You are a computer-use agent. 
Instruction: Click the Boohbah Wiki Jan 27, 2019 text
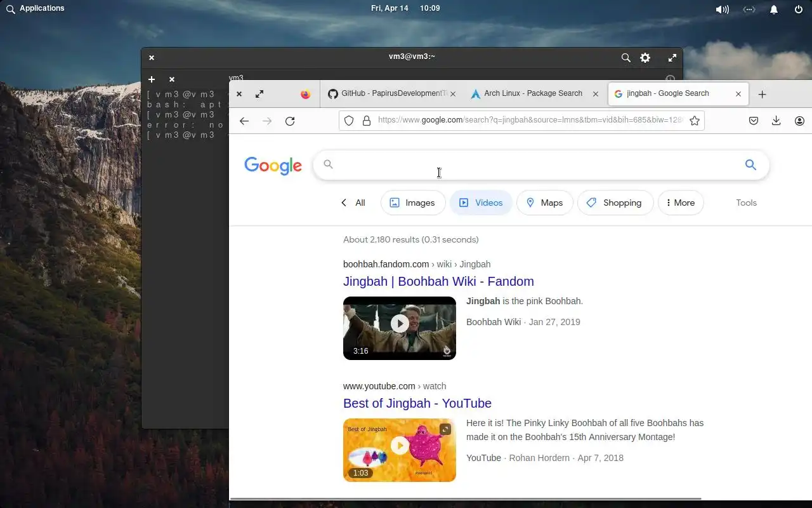click(523, 322)
